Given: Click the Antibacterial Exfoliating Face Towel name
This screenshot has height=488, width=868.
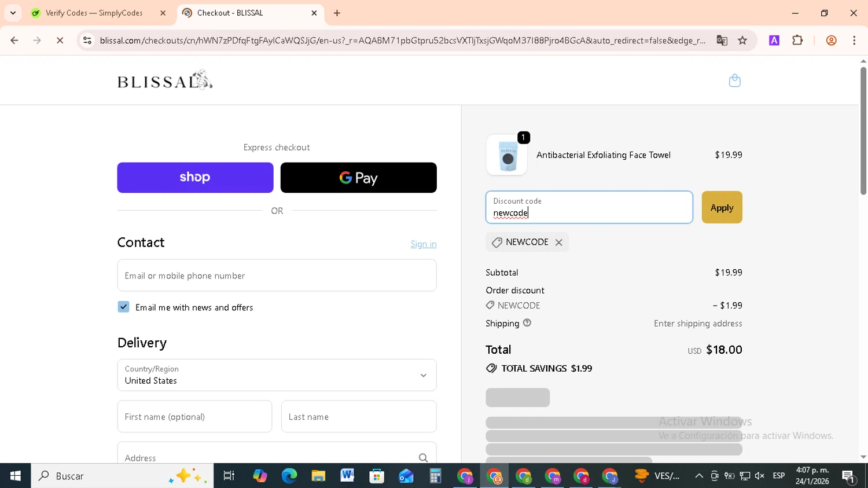Looking at the screenshot, I should click(604, 155).
